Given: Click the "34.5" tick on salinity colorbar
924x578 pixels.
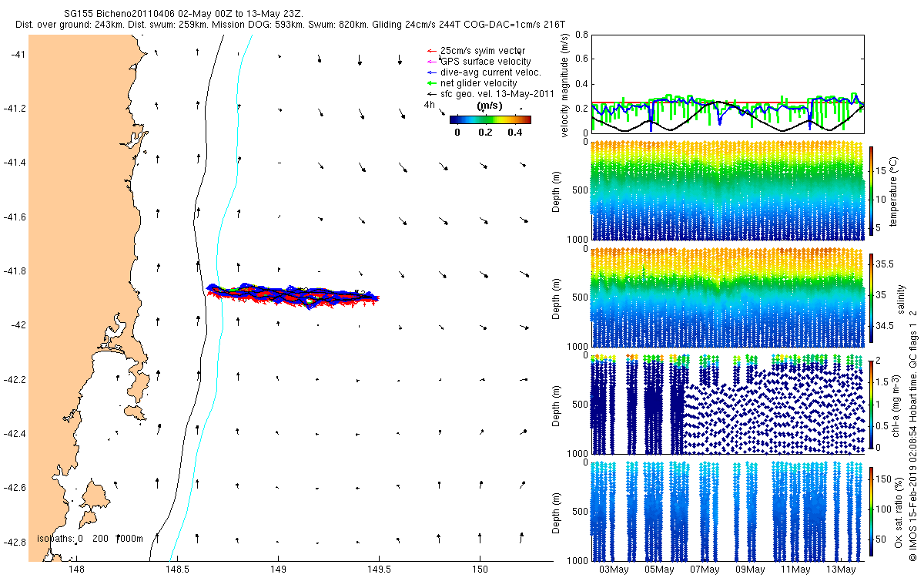Looking at the screenshot, I should click(885, 327).
